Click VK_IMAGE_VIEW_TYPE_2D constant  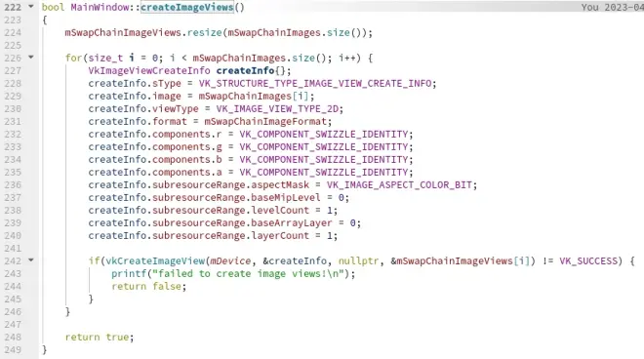tap(278, 109)
